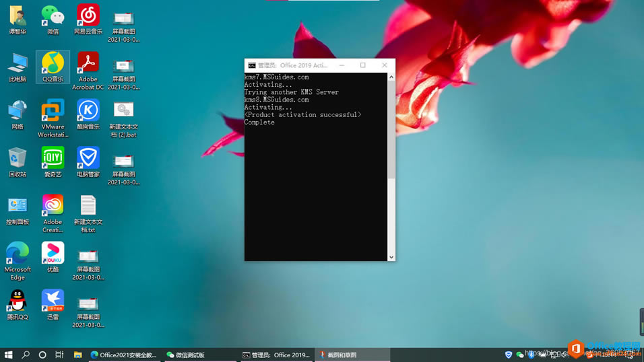Select the 新建文本文档.txt file
The width and height of the screenshot is (644, 362).
88,213
